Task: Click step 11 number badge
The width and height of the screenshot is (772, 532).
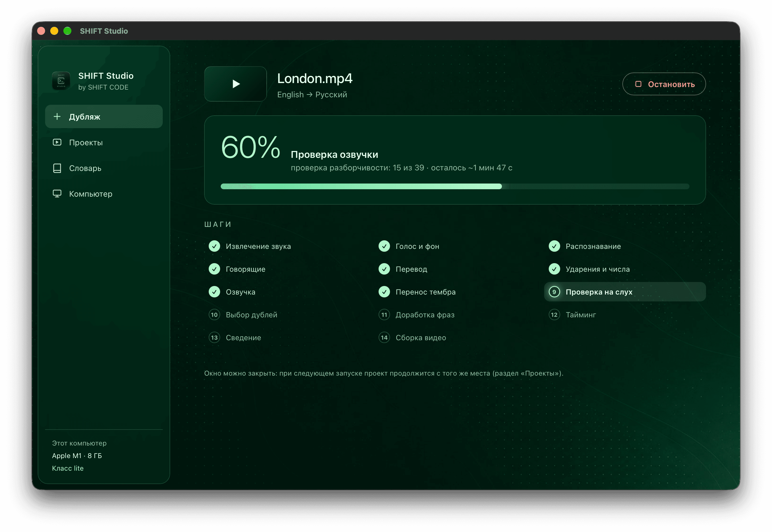Action: 384,315
